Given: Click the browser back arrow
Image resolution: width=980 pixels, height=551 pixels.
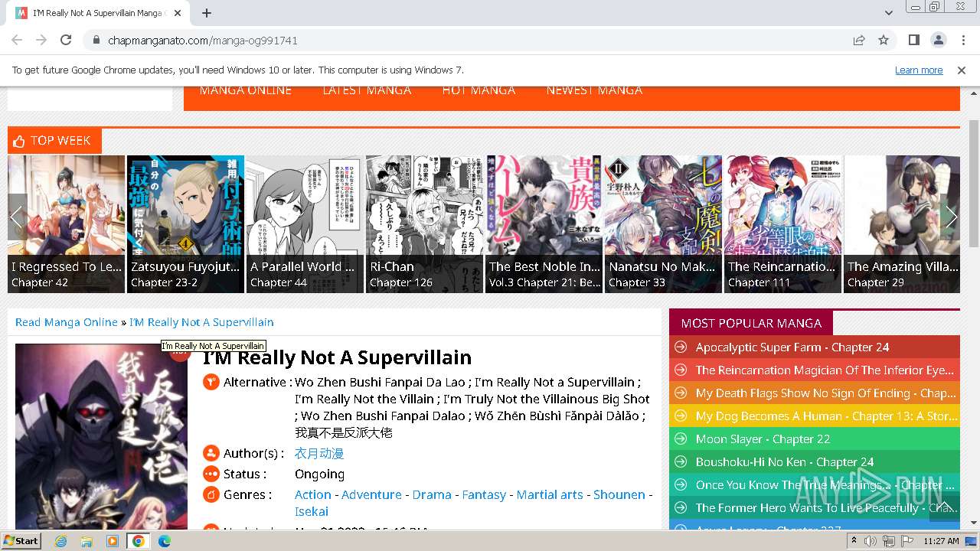Looking at the screenshot, I should point(17,40).
